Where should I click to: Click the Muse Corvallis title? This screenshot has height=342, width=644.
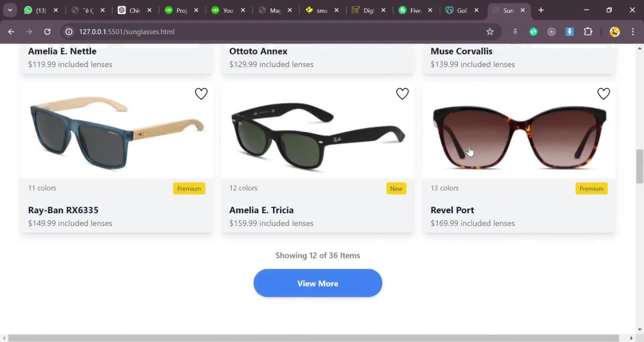click(x=461, y=52)
